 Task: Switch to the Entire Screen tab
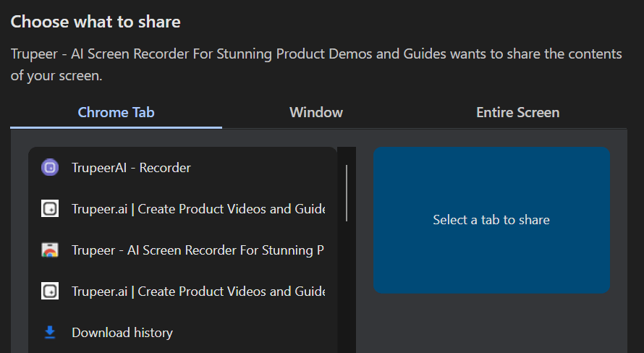[517, 112]
